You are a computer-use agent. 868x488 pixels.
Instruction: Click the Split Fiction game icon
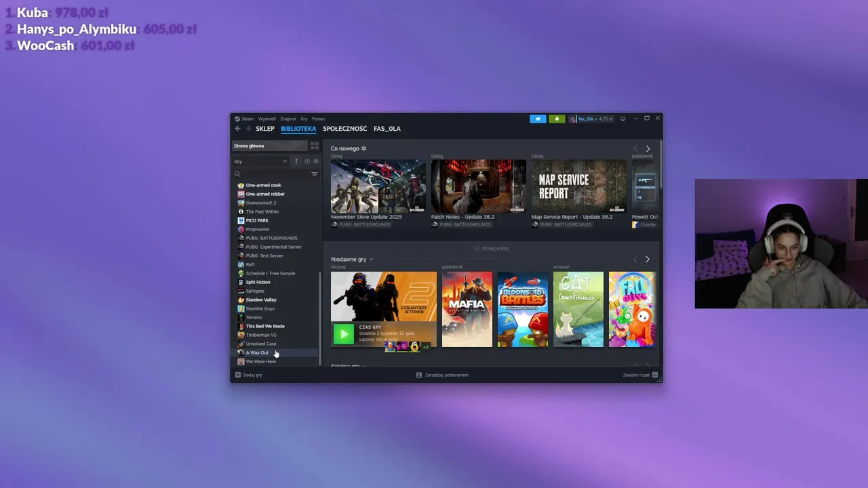point(241,282)
